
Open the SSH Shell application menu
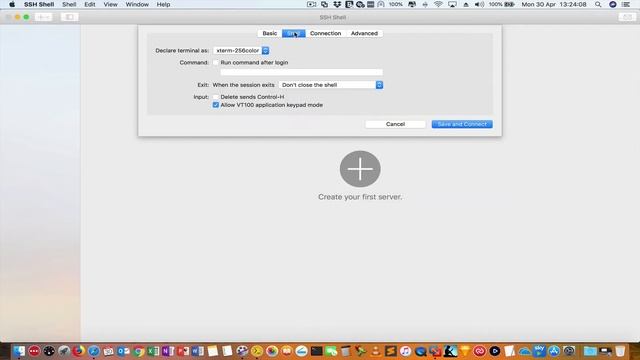pos(39,4)
